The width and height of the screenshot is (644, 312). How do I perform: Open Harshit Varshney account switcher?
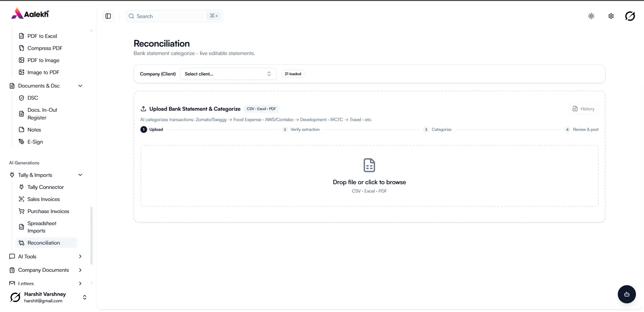(48, 297)
